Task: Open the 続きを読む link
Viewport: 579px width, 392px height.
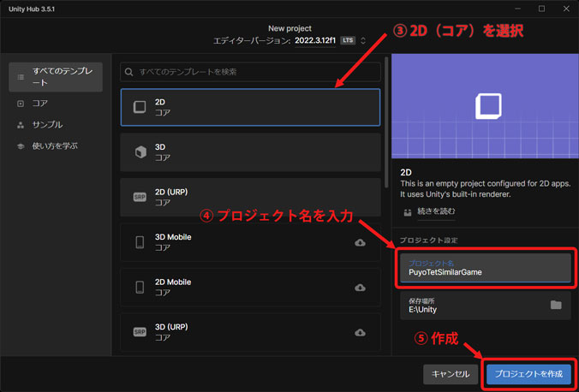Action: click(x=436, y=211)
